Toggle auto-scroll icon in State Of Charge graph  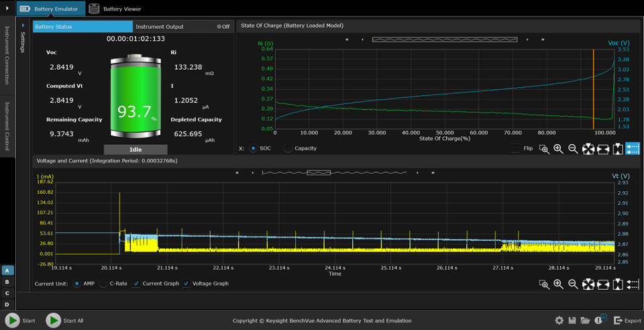[632, 149]
